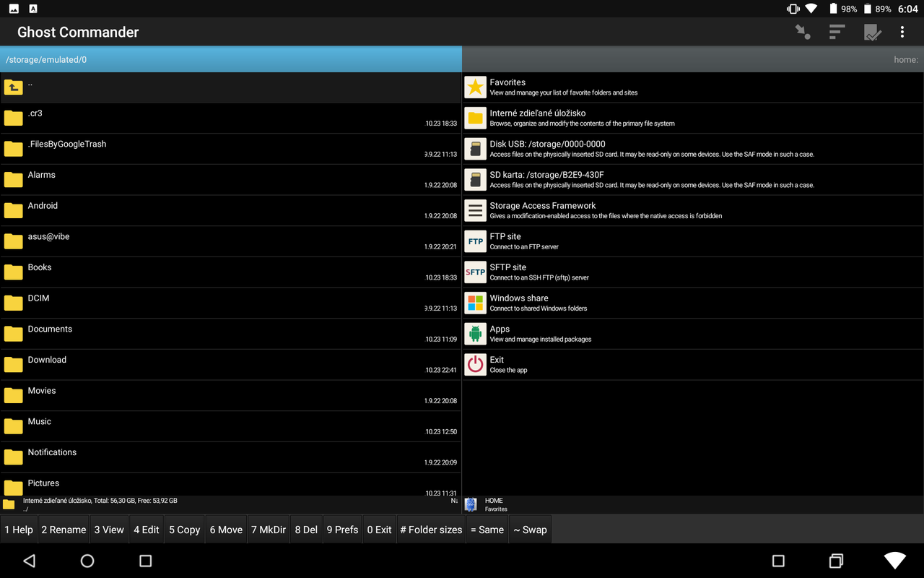Select the Notifications folder name
The image size is (924, 578).
coord(52,452)
